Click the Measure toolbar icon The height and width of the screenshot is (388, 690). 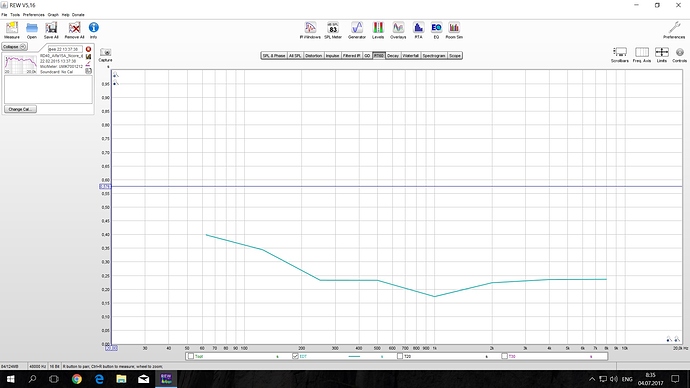(12, 30)
